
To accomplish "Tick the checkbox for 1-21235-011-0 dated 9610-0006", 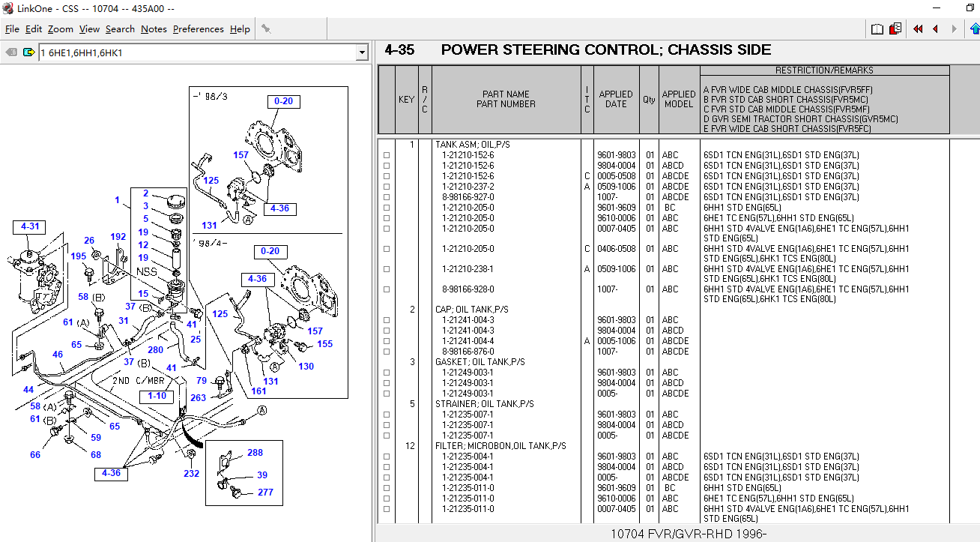I will point(387,499).
